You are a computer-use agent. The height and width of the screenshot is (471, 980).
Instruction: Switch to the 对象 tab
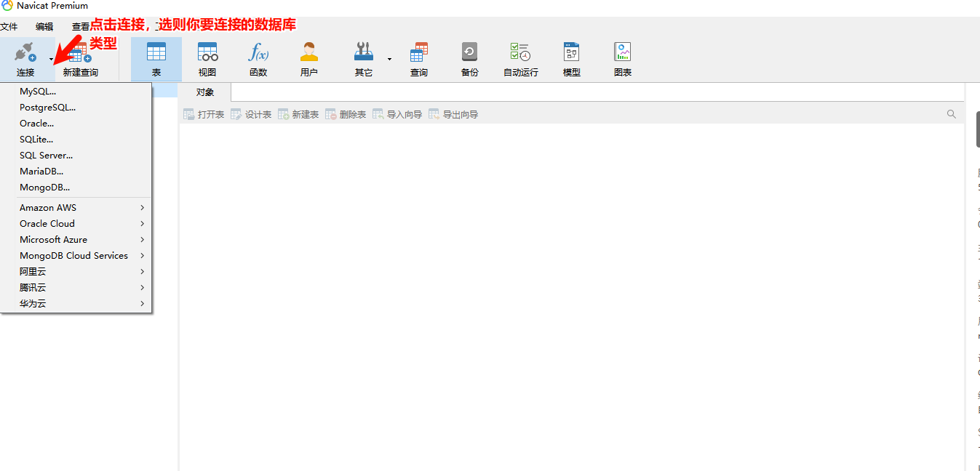point(205,92)
